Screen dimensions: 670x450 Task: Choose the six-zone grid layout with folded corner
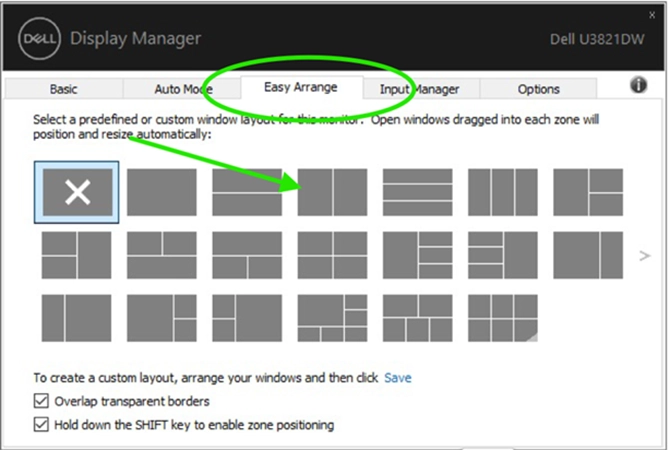(x=503, y=318)
